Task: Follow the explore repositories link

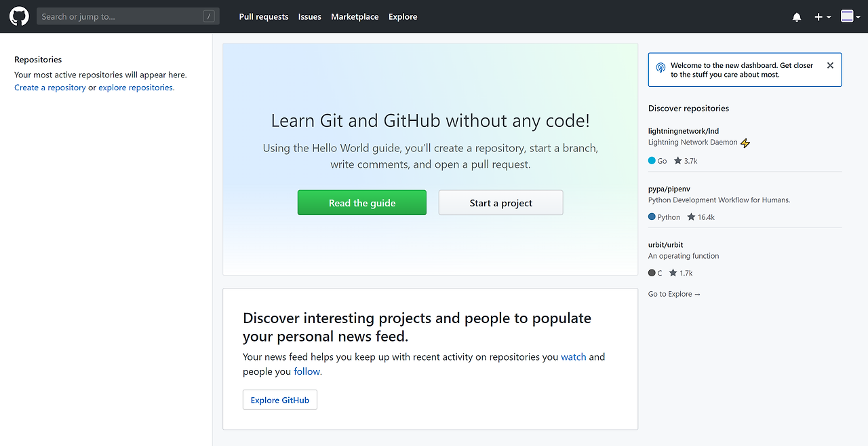Action: click(x=136, y=88)
